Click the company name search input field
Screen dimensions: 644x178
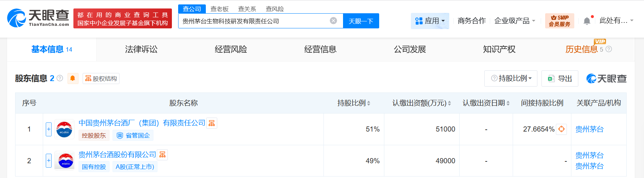pos(255,21)
